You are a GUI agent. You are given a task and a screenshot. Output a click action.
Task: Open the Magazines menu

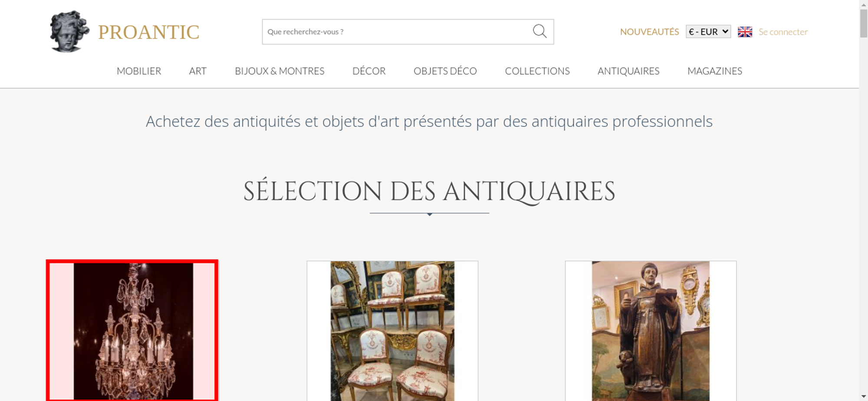click(715, 71)
